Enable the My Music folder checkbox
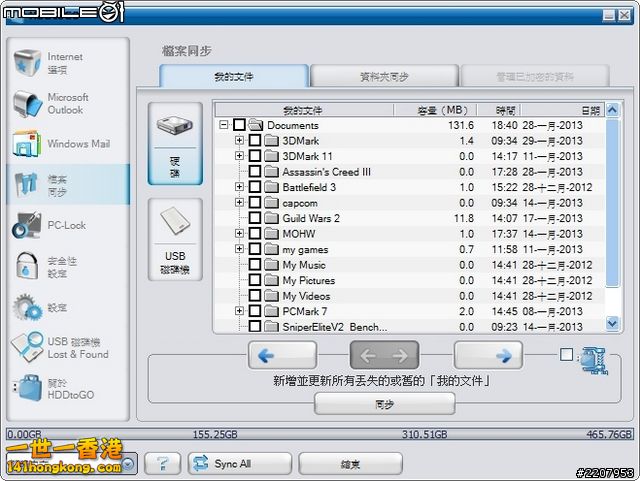This screenshot has height=481, width=640. pos(255,265)
